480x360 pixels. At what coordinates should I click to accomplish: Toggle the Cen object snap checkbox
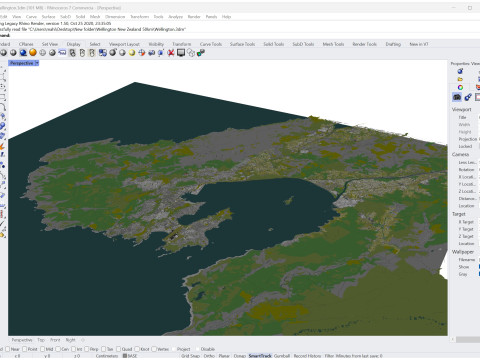[x=58, y=349]
